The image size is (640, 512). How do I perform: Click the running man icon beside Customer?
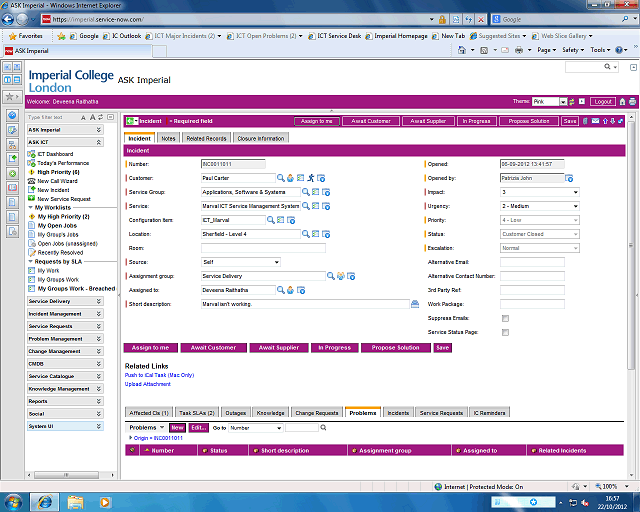(311, 177)
